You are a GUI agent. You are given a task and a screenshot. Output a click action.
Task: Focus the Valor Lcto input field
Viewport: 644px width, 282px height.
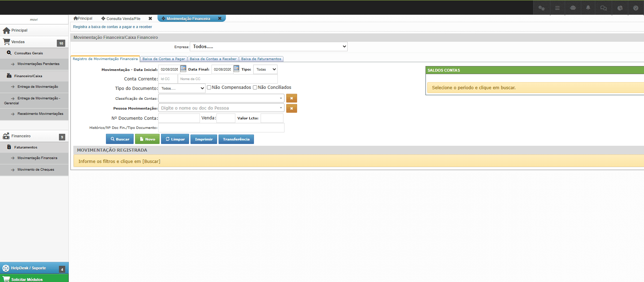[x=272, y=118]
